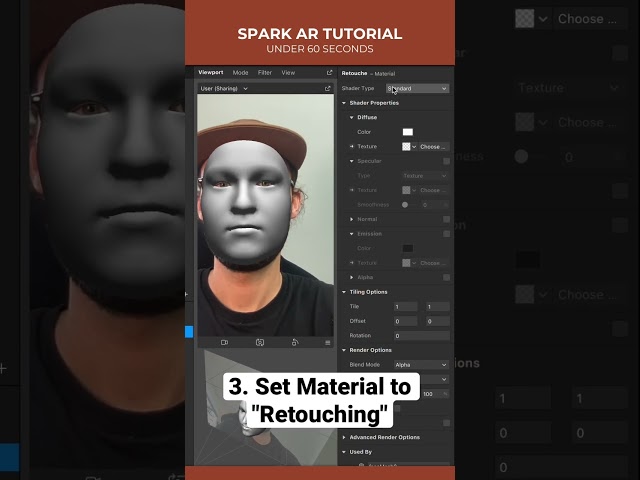This screenshot has width=640, height=480.
Task: Click Choose button for Diffuse Texture
Action: pyautogui.click(x=433, y=147)
